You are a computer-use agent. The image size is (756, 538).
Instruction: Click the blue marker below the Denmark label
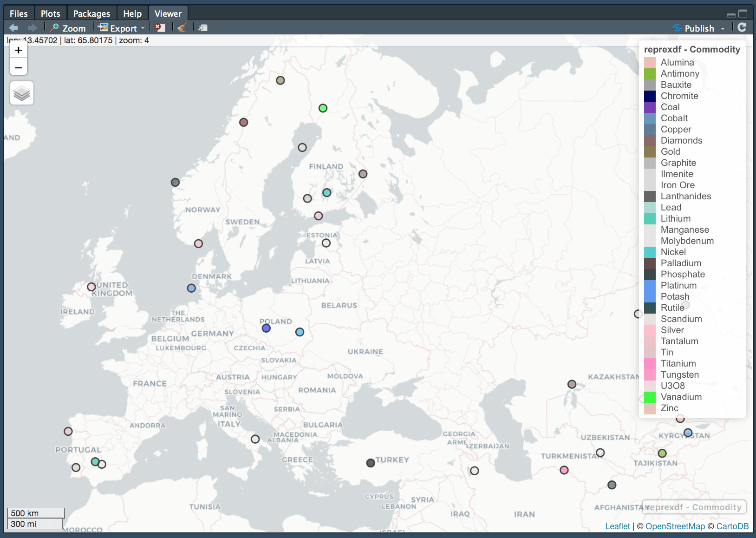191,288
